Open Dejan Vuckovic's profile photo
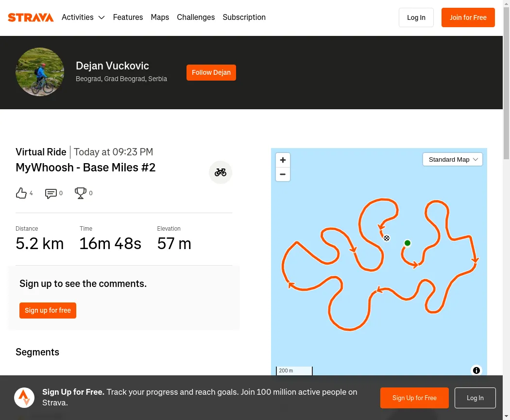 coord(40,72)
